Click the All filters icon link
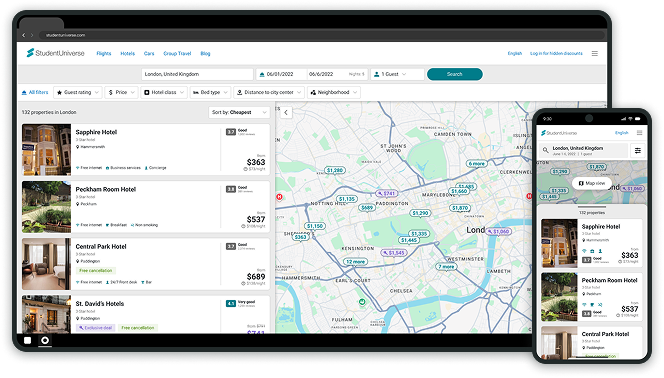 click(35, 92)
